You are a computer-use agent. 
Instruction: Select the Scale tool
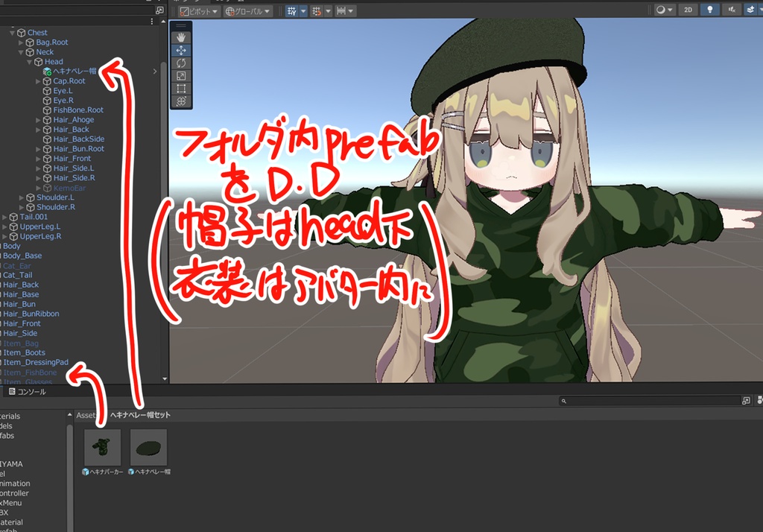[x=181, y=75]
